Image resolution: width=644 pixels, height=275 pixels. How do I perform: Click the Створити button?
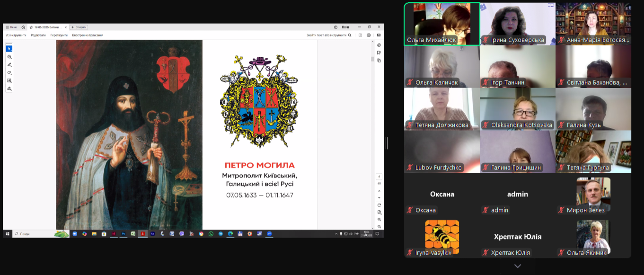tap(79, 27)
